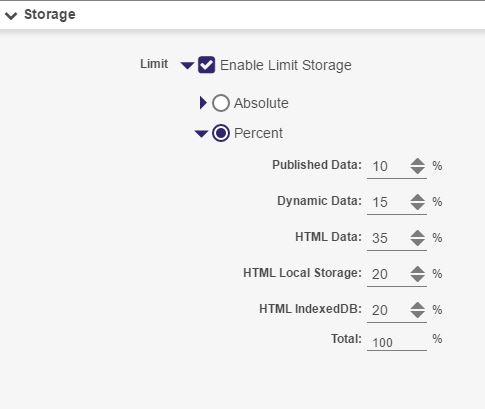Select the Absolute radio button

[x=221, y=103]
